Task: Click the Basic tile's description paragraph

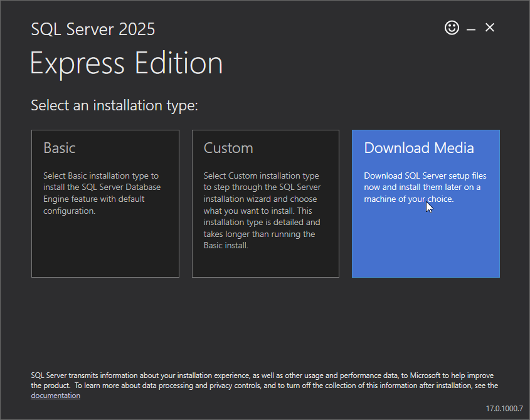Action: [x=102, y=193]
